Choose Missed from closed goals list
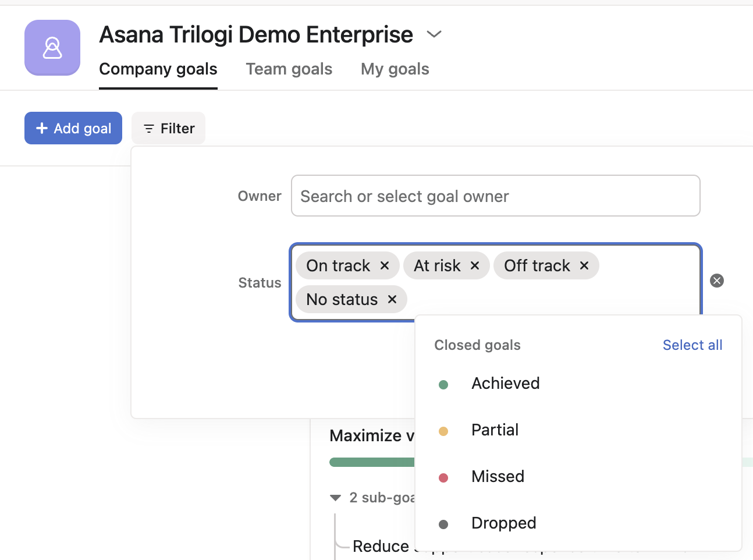 click(498, 477)
